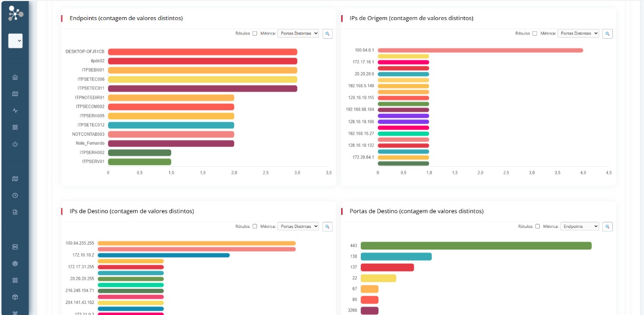Open the cube icon in the sidebar

click(15, 297)
